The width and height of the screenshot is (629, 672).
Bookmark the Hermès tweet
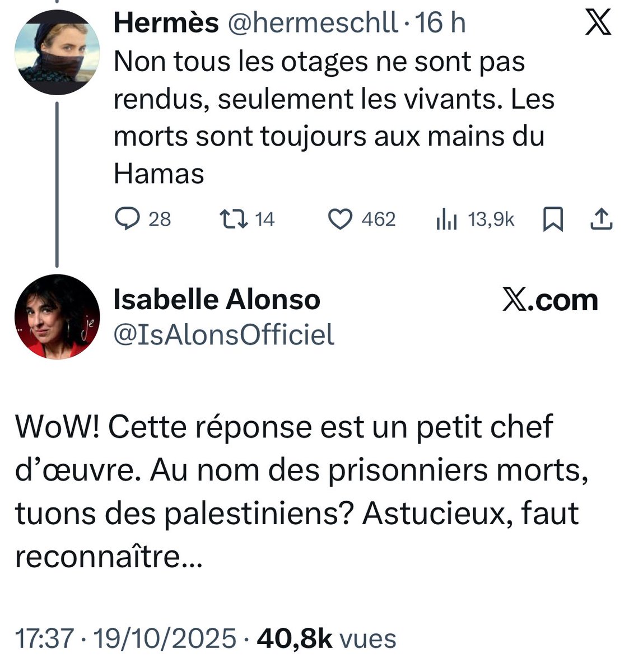[x=552, y=220]
